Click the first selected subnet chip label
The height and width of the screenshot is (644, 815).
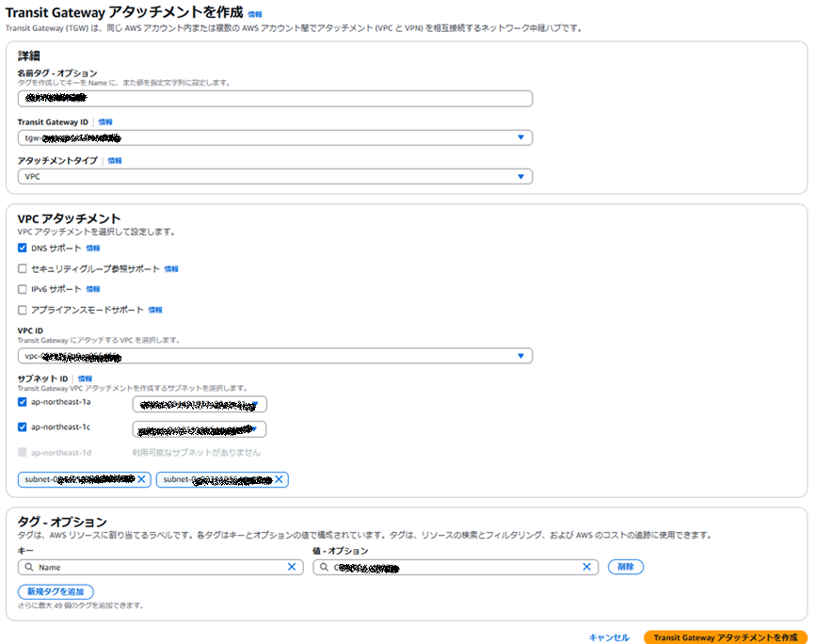coord(80,479)
